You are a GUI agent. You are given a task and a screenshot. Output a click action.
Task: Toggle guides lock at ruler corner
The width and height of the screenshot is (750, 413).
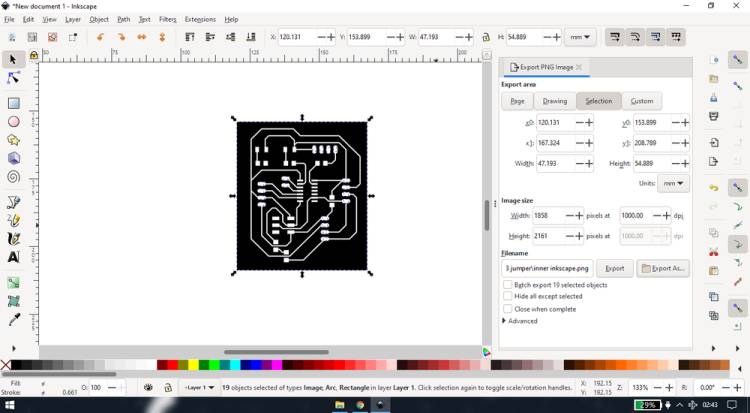[x=33, y=55]
